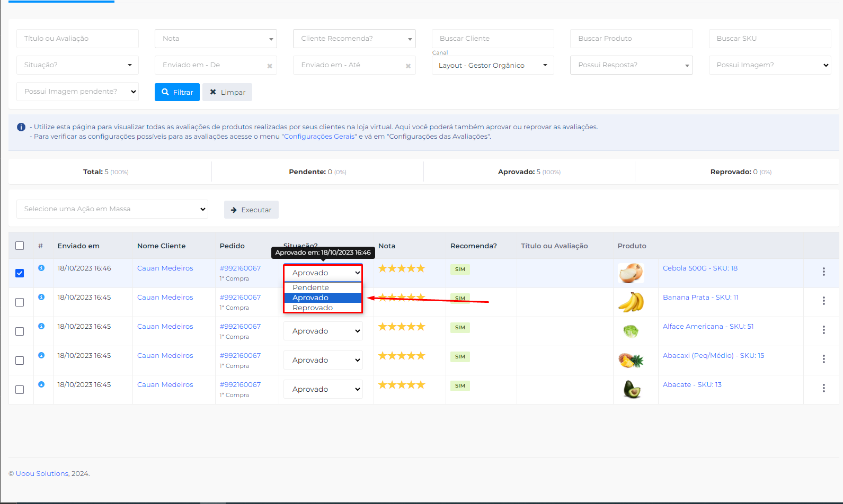The height and width of the screenshot is (504, 843).
Task: Click info icon in Abacate row
Action: click(x=41, y=384)
